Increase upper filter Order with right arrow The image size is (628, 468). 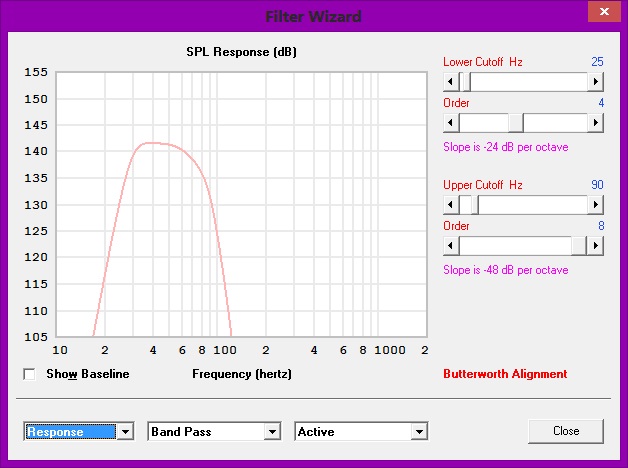click(x=596, y=245)
